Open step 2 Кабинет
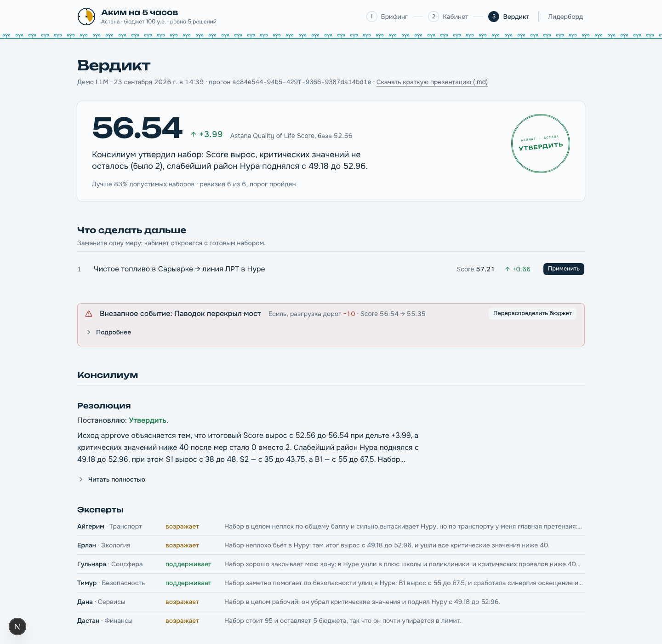Image resolution: width=662 pixels, height=644 pixels. coord(448,17)
